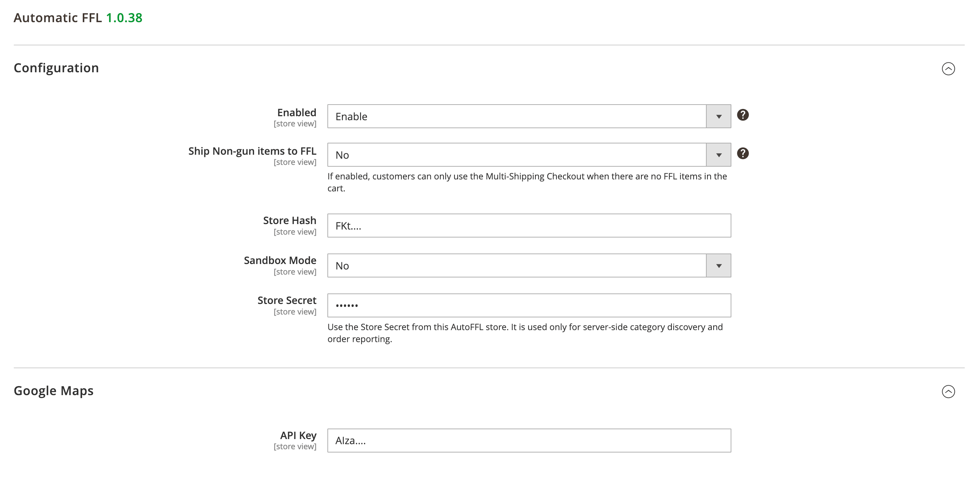Collapse the Configuration section
The image size is (980, 491).
click(x=948, y=69)
